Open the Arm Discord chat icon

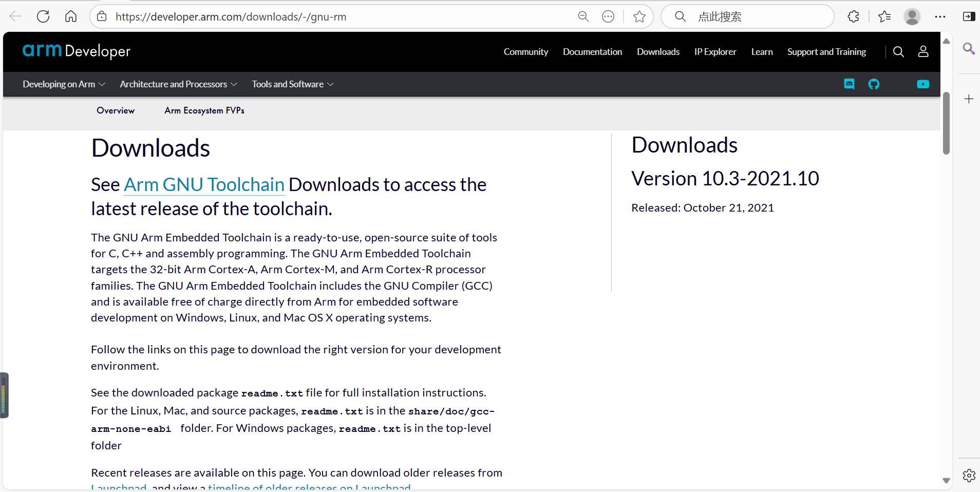pos(849,84)
